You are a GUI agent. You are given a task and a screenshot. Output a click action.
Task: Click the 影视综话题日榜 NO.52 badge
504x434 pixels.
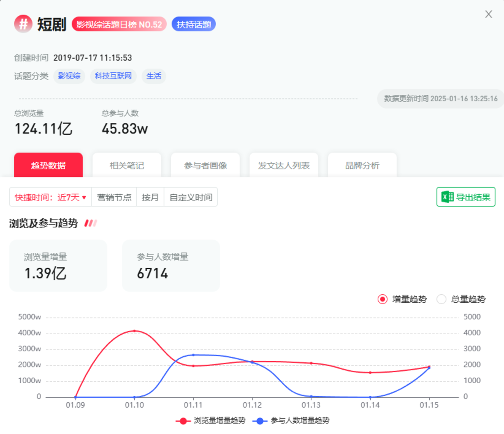click(x=119, y=24)
